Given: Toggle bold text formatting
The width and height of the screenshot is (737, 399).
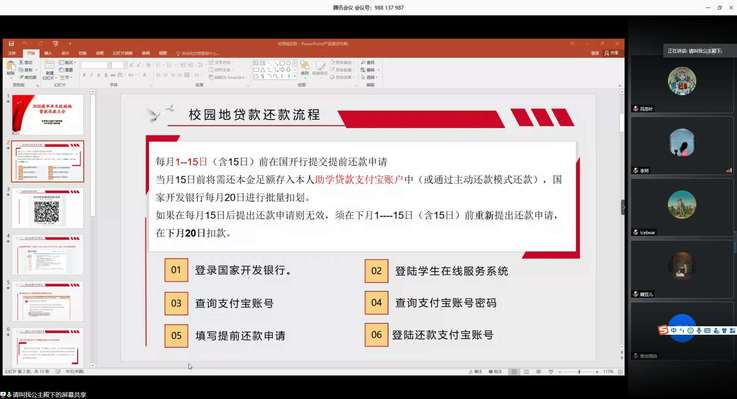Looking at the screenshot, I should point(84,75).
